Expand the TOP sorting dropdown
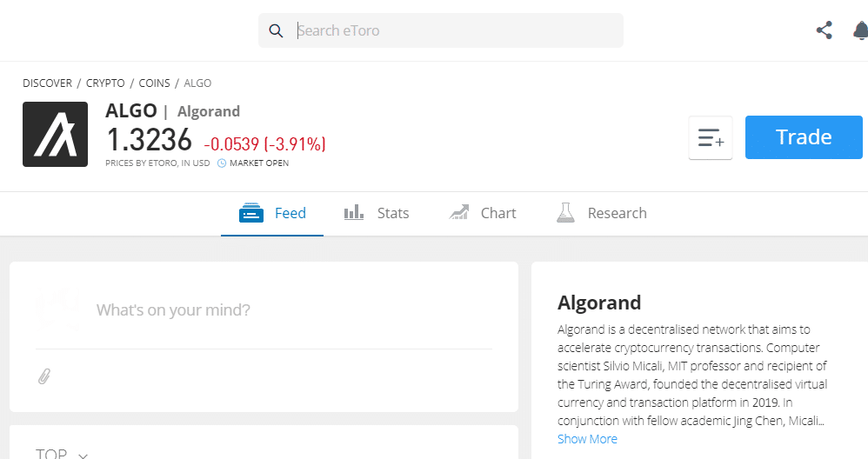Screen dimensions: 868x459 62,455
